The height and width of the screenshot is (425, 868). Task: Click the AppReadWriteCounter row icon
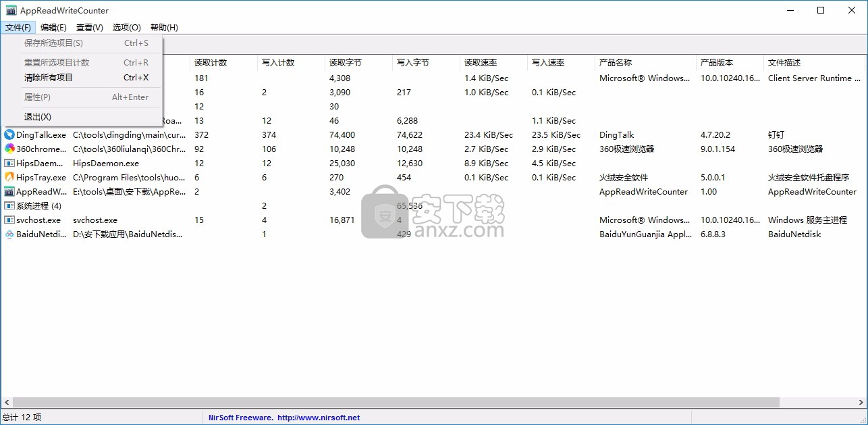pos(9,192)
